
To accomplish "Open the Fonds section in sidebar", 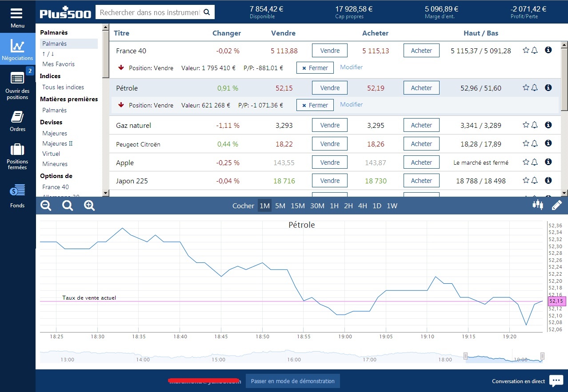I will pyautogui.click(x=17, y=196).
